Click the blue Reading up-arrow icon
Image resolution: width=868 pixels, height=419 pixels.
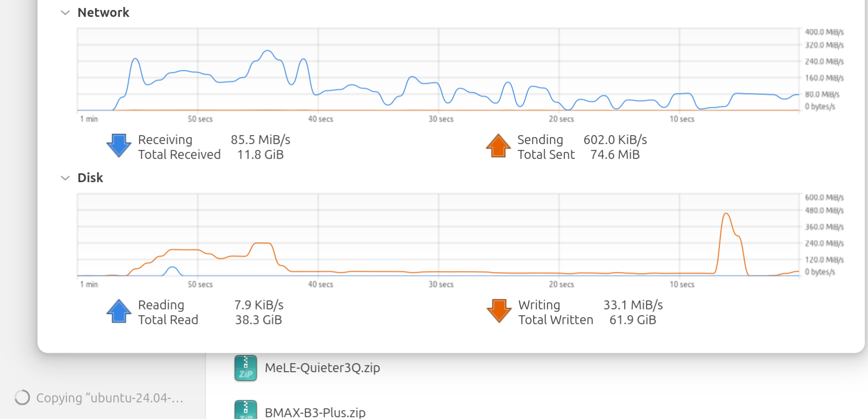pyautogui.click(x=119, y=311)
